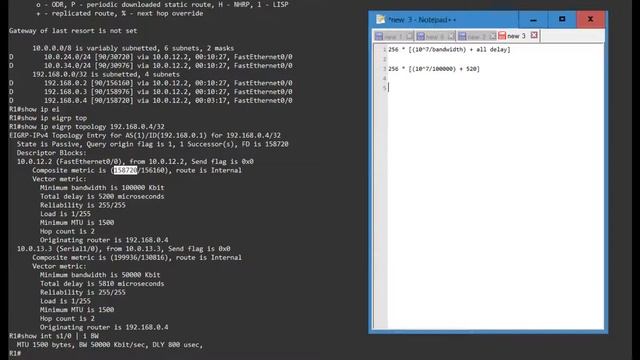Viewport: 640px width, 360px height.
Task: Click 'MTU 1500 bytes, BW 50000 Kbit/sec' output line
Action: click(x=109, y=345)
